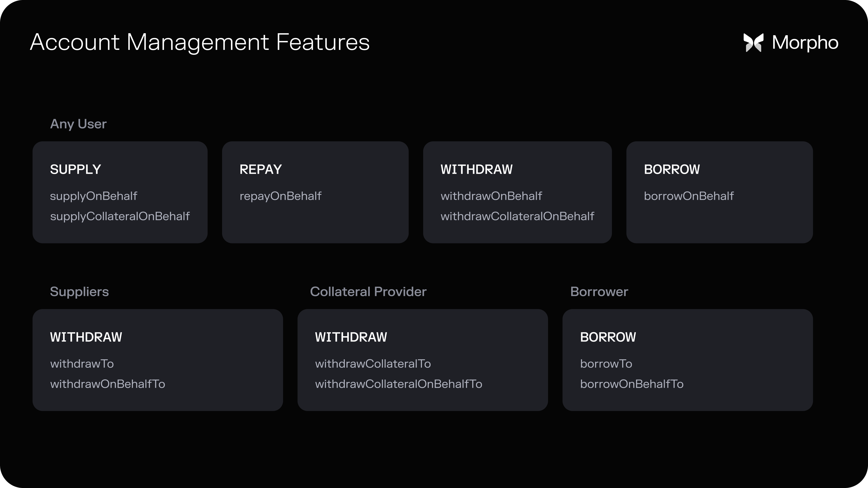Screen dimensions: 868x488
Task: Click the Account Management Features title
Action: click(200, 42)
